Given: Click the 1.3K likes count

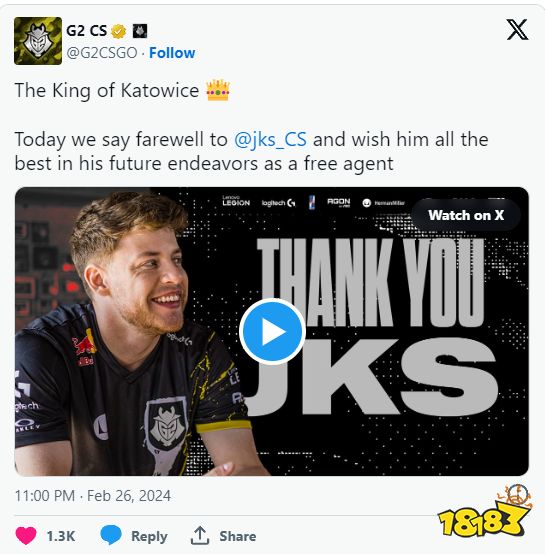Looking at the screenshot, I should tap(61, 536).
